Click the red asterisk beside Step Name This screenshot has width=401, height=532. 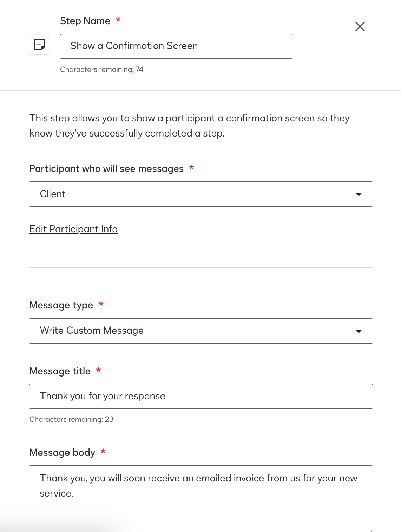(118, 20)
